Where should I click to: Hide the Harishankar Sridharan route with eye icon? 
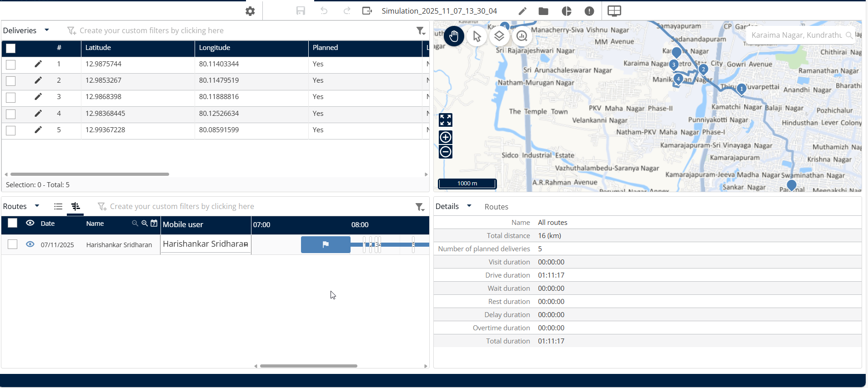click(x=30, y=244)
